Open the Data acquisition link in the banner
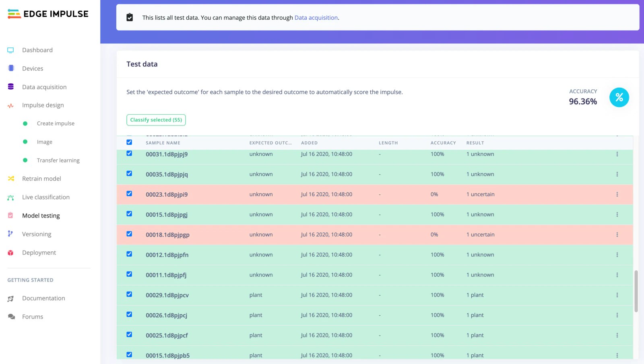Screen dimensions: 644x364 (316, 17)
